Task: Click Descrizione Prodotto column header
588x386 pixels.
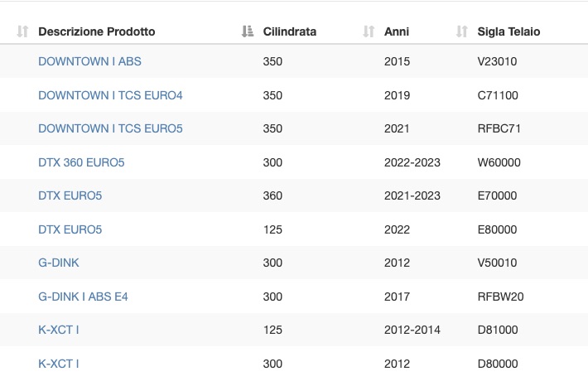Action: [97, 31]
